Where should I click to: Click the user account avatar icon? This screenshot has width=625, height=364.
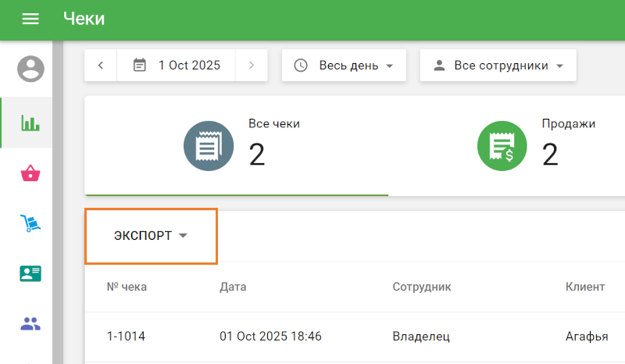point(30,69)
